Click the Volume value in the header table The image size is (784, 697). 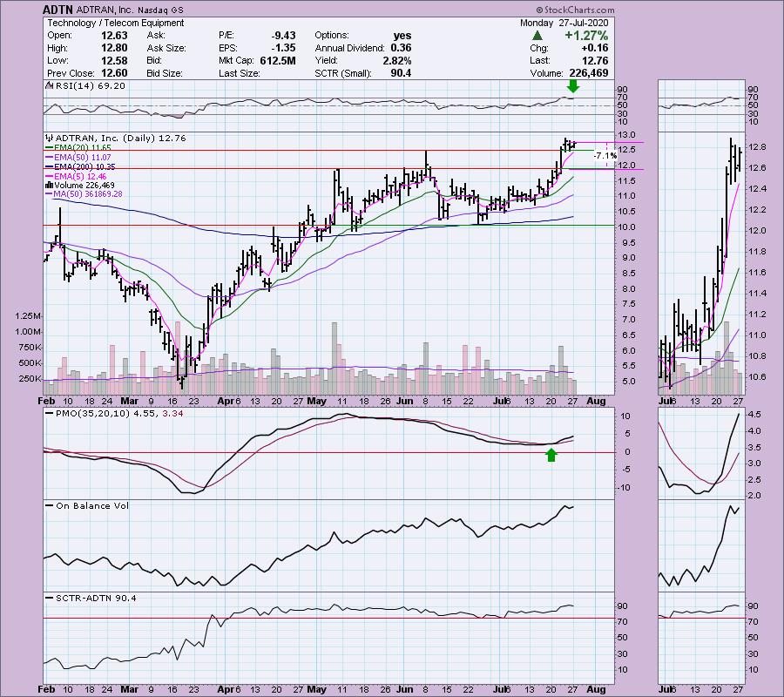point(589,73)
